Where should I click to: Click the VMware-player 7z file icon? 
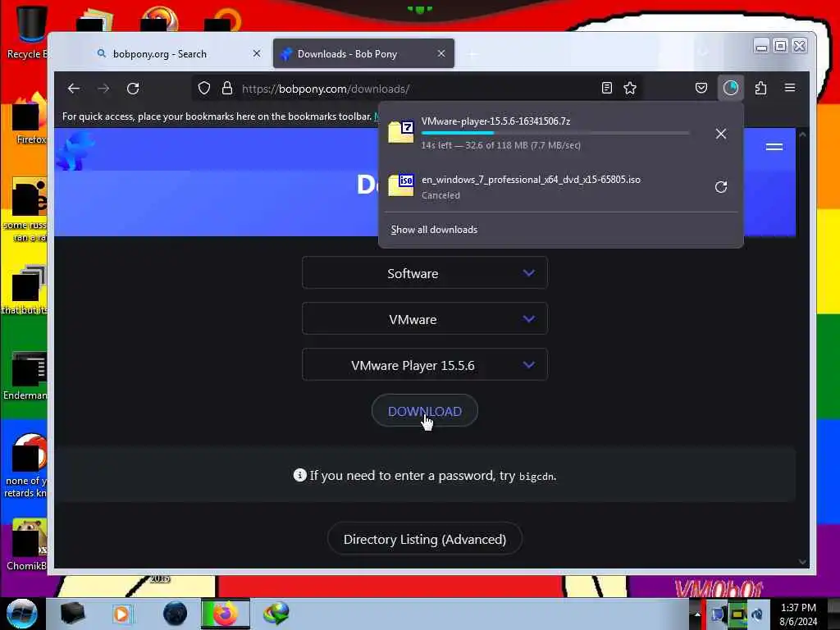[400, 132]
